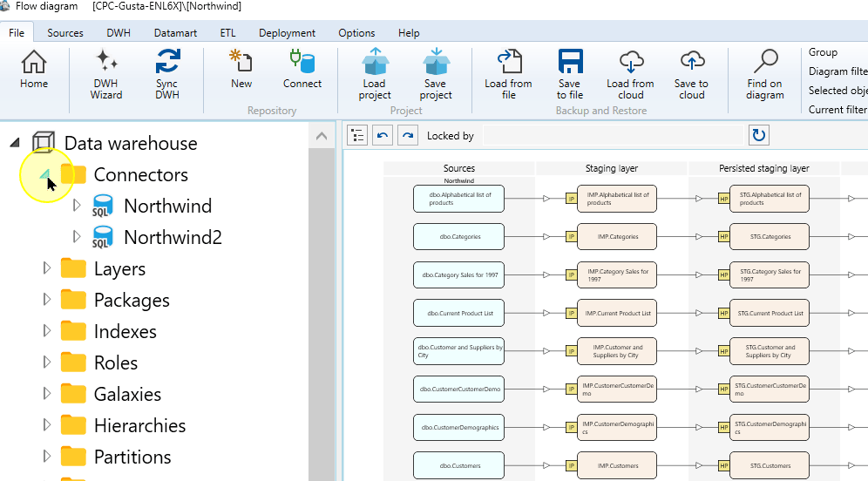868x481 pixels.
Task: Click the Sources column header
Action: [459, 168]
